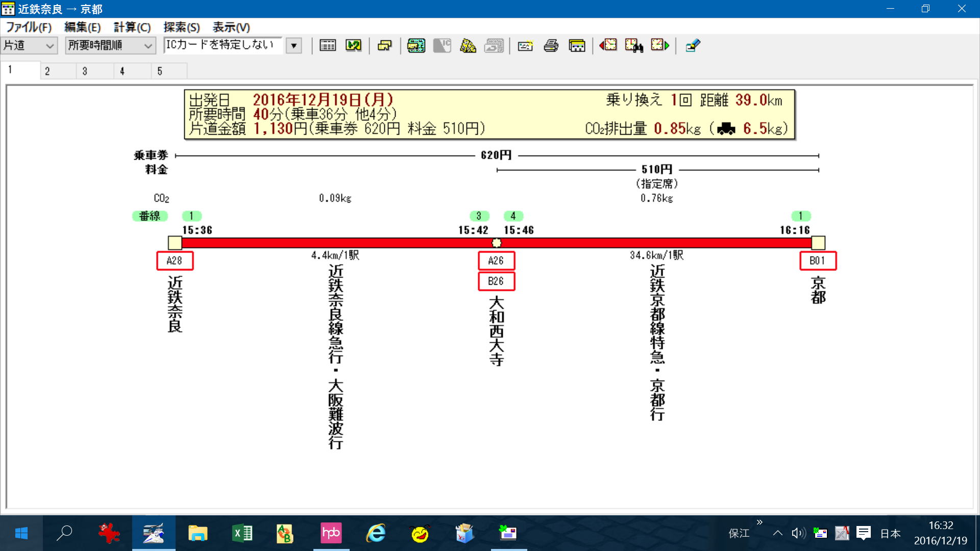The width and height of the screenshot is (980, 551).
Task: Click the grayed IC card icon
Action: click(x=442, y=45)
